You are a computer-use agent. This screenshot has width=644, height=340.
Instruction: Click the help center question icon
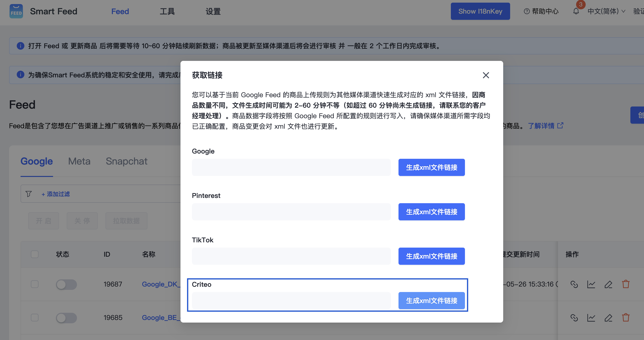526,11
